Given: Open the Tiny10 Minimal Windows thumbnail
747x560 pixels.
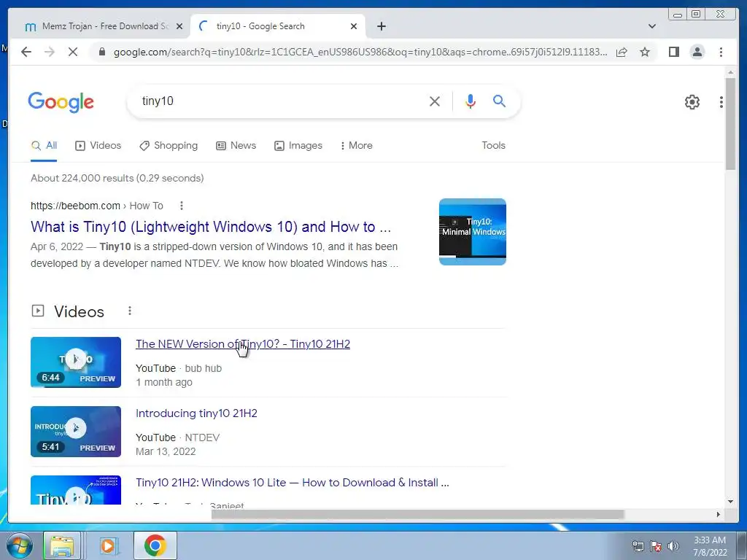Looking at the screenshot, I should 472,232.
